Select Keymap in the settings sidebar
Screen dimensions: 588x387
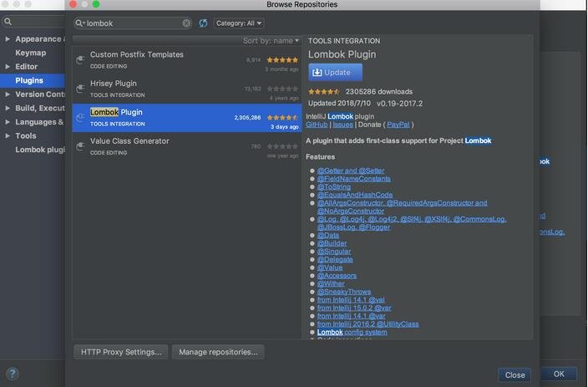click(31, 53)
